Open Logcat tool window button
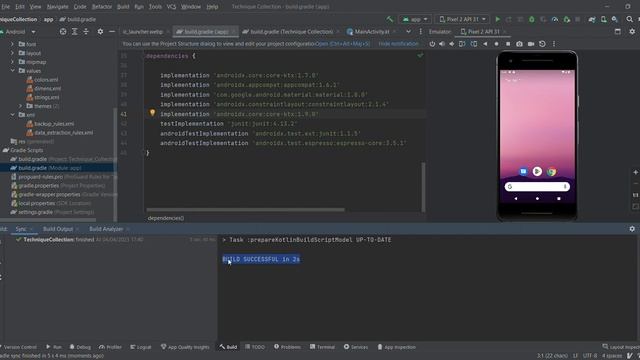Image resolution: width=640 pixels, height=360 pixels. (140, 347)
